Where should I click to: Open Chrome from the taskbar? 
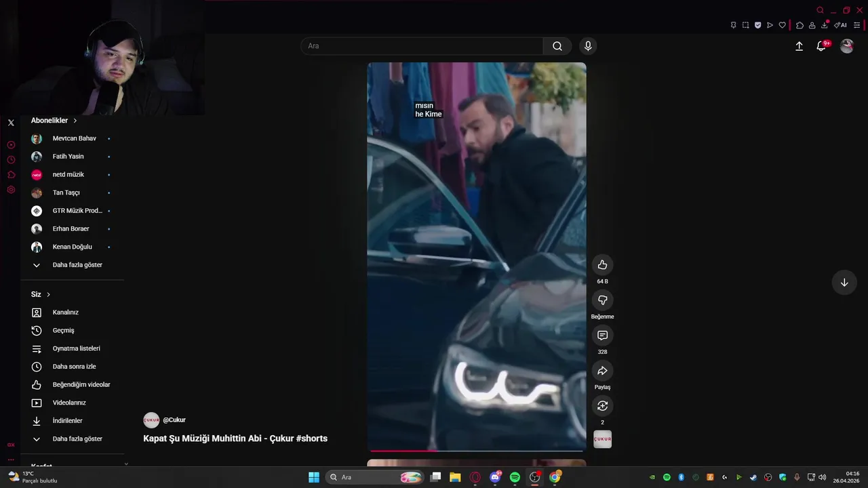click(555, 477)
